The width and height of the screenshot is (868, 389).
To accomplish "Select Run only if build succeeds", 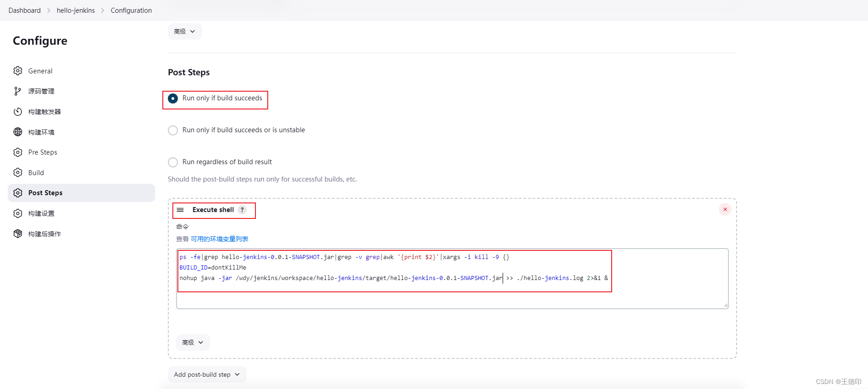I will pos(173,99).
